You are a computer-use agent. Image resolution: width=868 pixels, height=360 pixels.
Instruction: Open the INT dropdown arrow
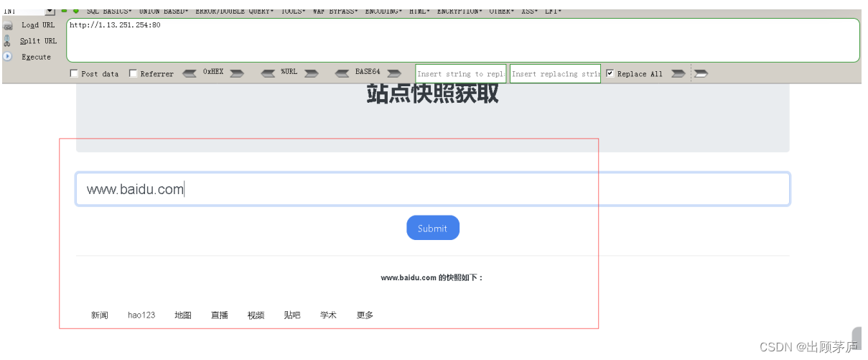(x=50, y=11)
